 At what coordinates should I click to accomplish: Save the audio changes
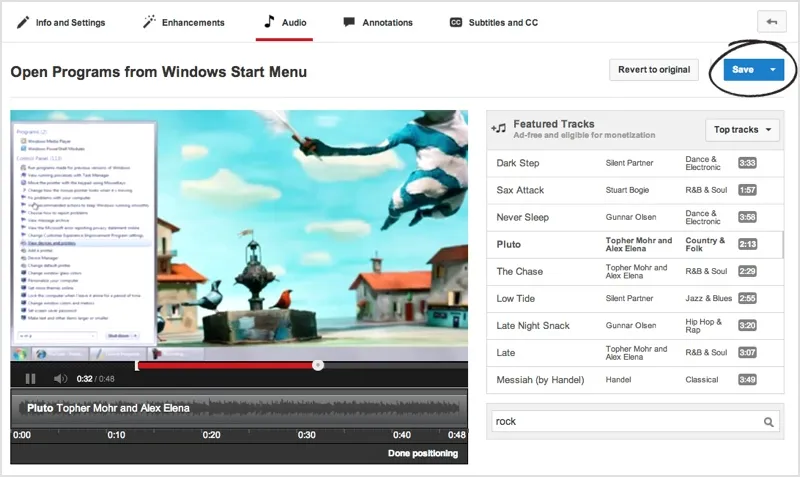(743, 69)
